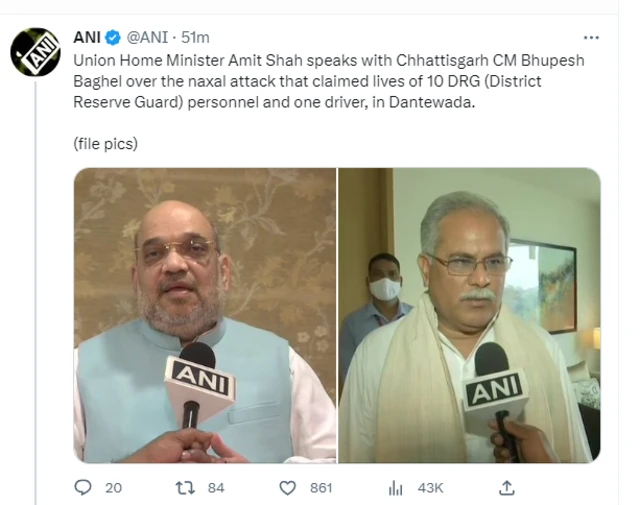Click the (file pics) text line

coord(106,144)
